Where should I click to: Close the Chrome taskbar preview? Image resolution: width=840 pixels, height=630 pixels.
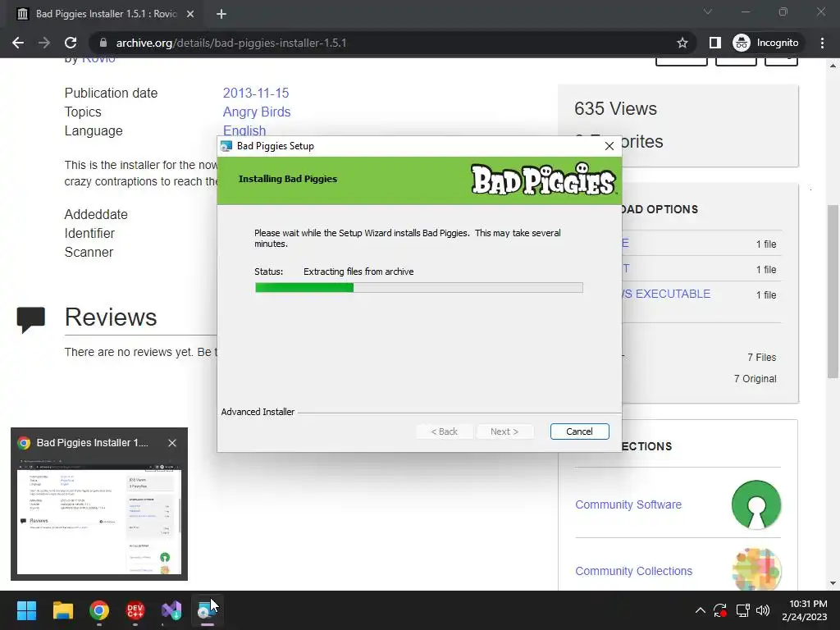pyautogui.click(x=172, y=443)
